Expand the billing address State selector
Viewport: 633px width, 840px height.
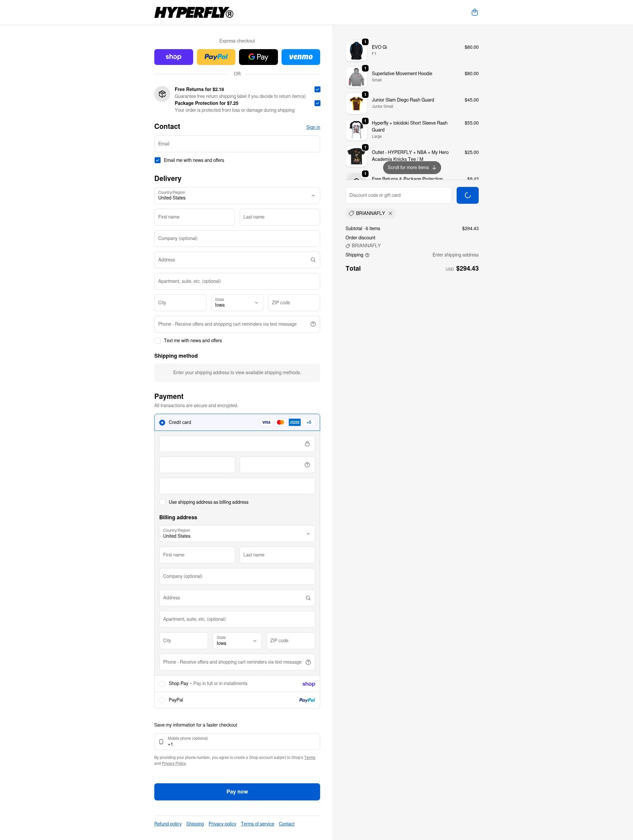[x=237, y=641]
